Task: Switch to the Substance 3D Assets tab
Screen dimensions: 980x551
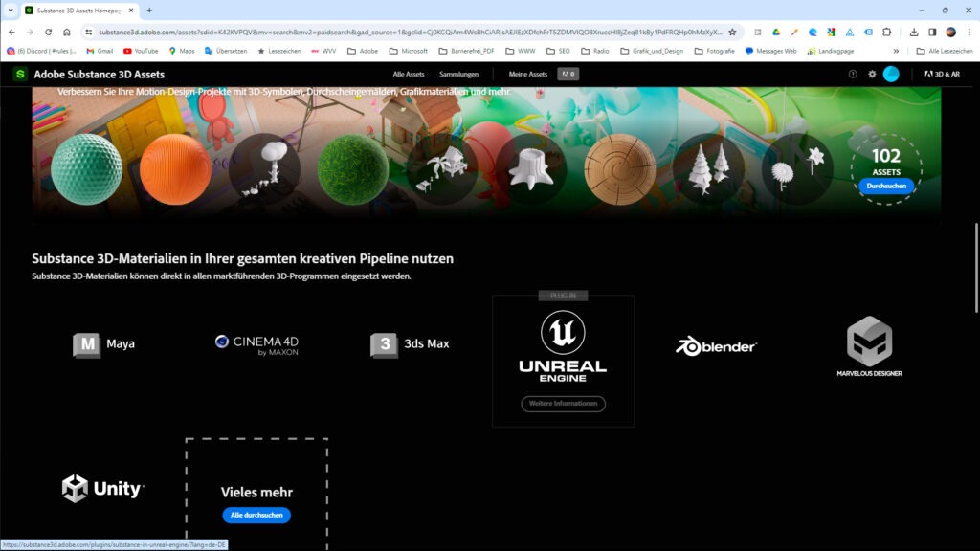Action: point(78,11)
